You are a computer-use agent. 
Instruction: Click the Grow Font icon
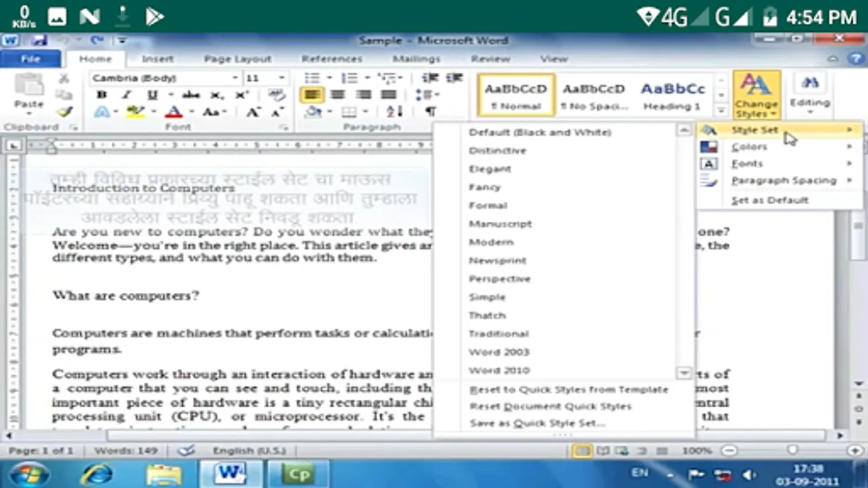click(253, 112)
